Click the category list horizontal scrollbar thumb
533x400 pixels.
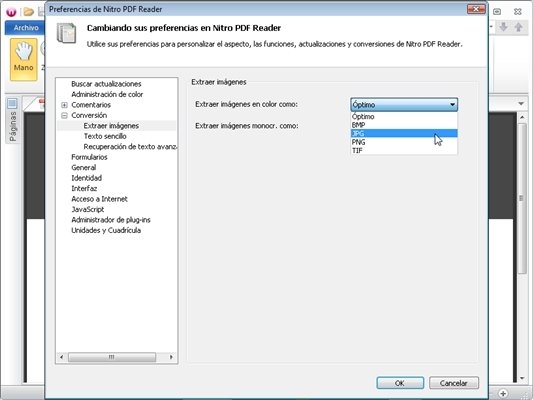tap(112, 357)
